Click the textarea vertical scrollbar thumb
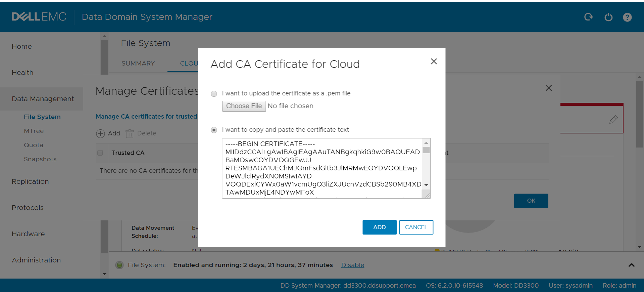This screenshot has width=644, height=292. pos(426,150)
